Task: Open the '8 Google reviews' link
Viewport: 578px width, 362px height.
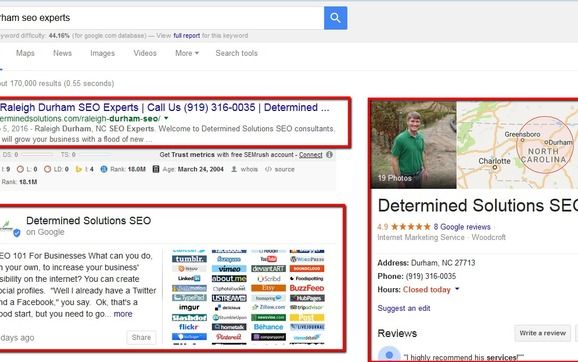Action: click(462, 227)
